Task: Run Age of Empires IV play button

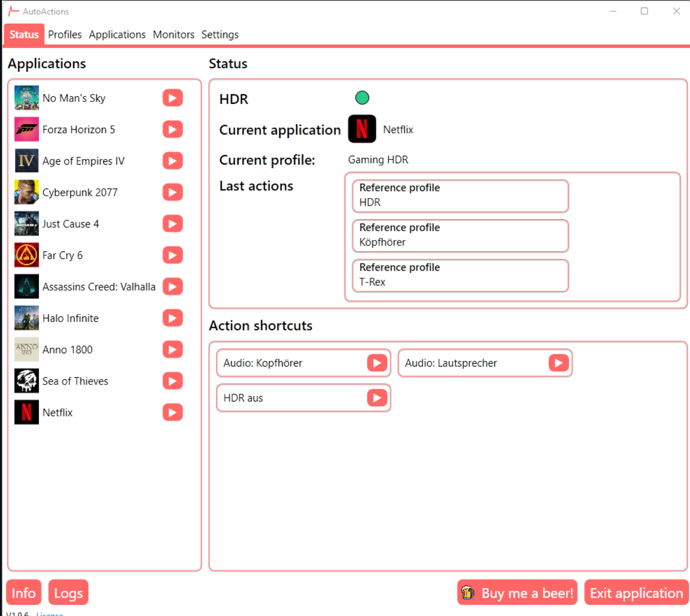Action: point(173,161)
